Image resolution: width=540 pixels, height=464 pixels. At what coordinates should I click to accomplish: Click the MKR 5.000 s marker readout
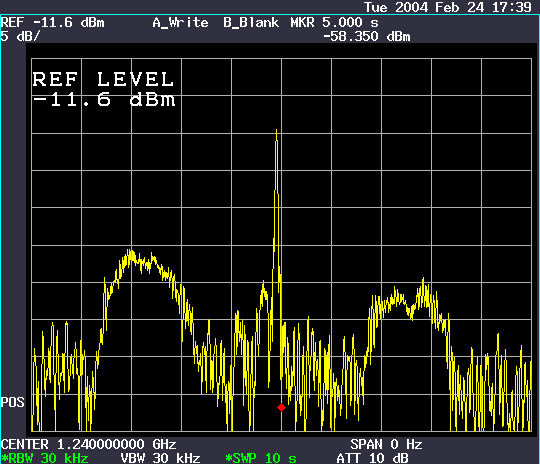(334, 23)
